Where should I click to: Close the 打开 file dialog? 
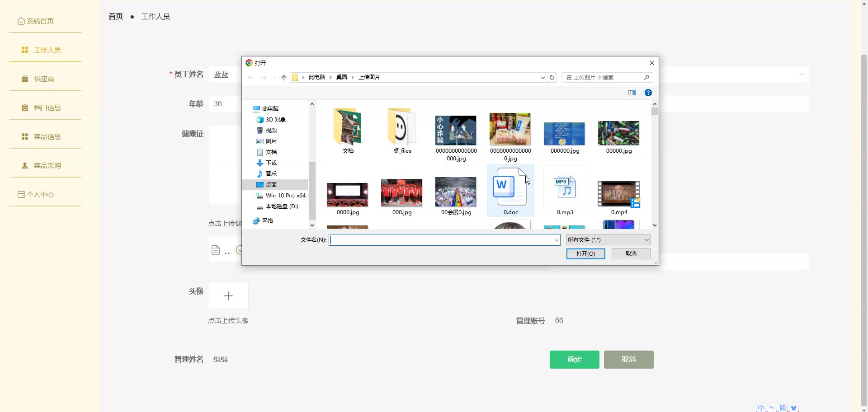[x=652, y=63]
